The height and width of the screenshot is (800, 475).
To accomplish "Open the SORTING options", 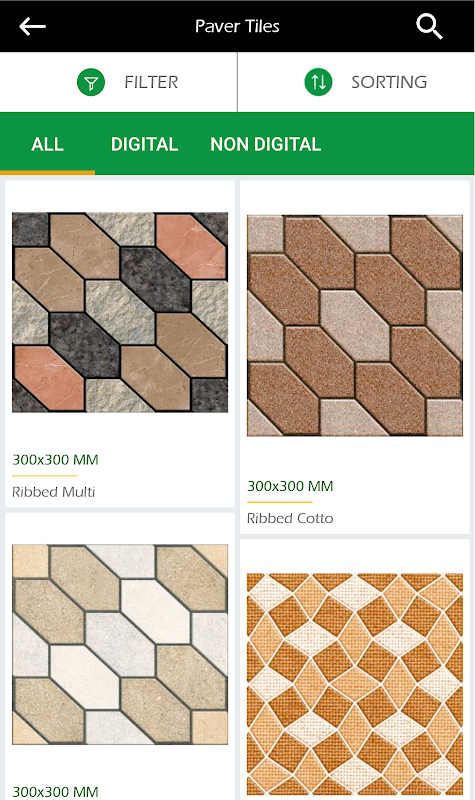I will point(356,82).
